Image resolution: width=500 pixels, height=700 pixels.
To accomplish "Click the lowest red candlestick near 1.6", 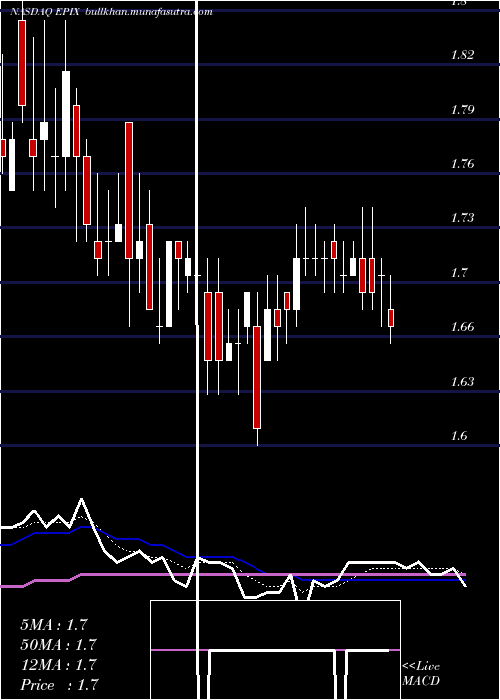I will click(257, 377).
